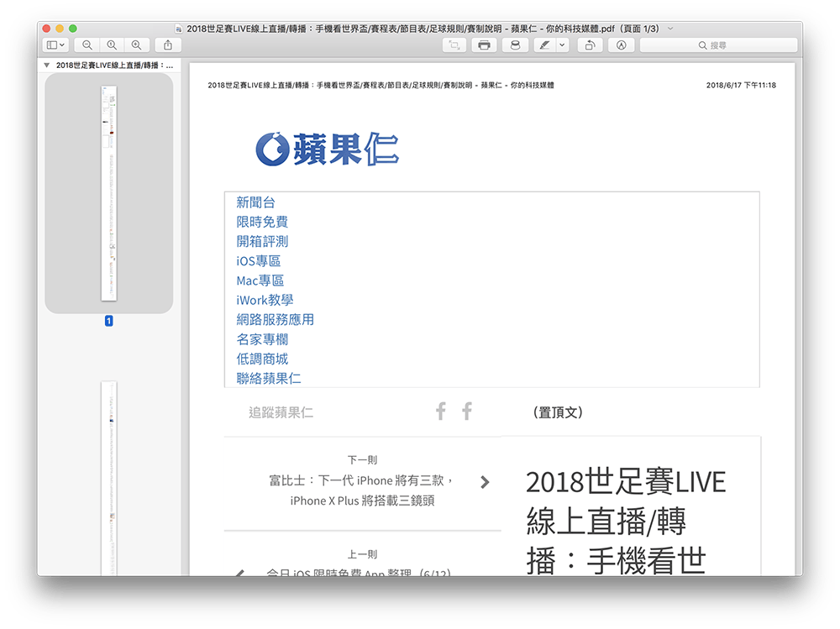
Task: Open the 限時免費 link
Action: click(262, 222)
